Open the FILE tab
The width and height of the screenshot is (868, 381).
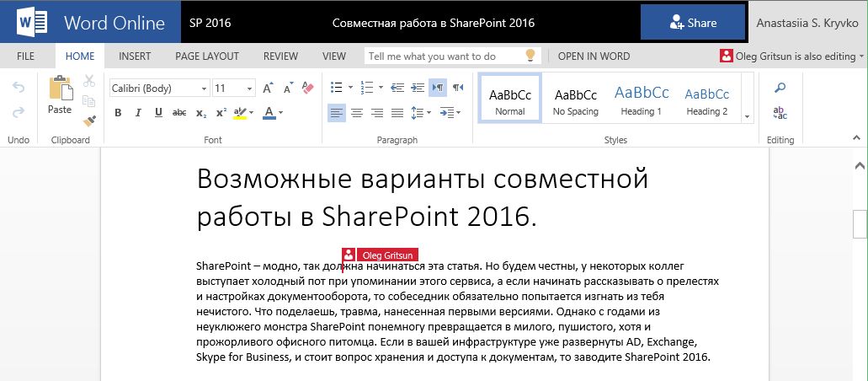pos(25,56)
